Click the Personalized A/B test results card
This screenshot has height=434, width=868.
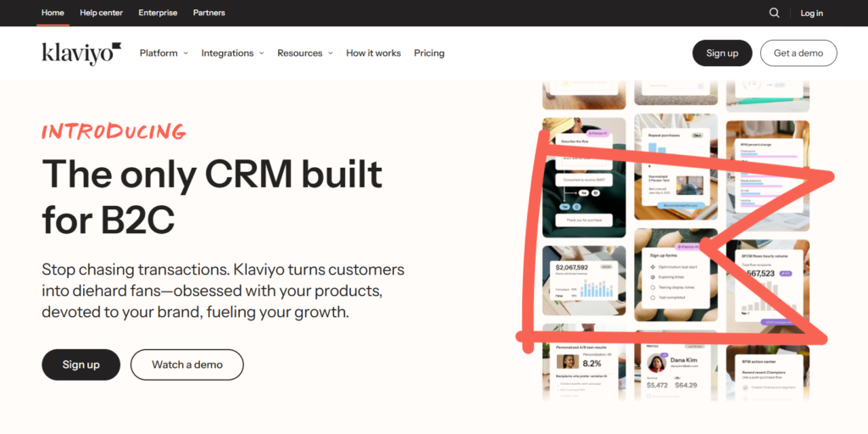pos(584,371)
